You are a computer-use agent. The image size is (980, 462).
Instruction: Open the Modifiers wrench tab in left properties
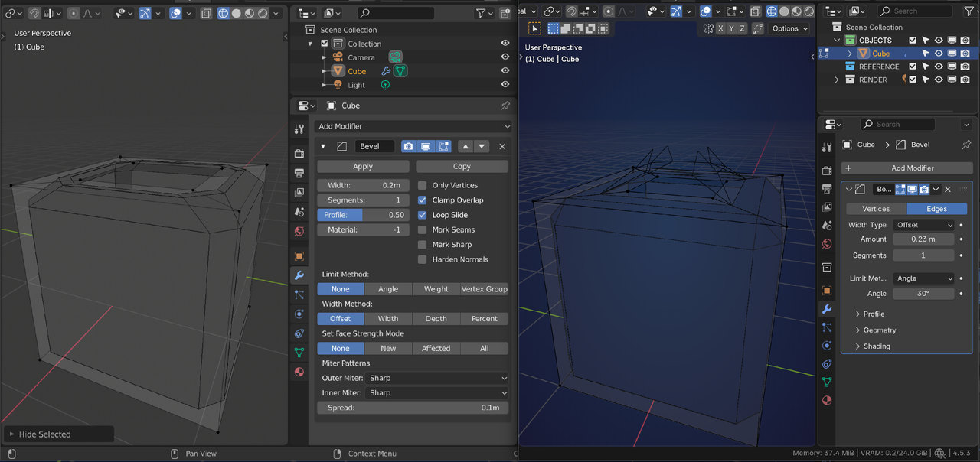(x=299, y=275)
